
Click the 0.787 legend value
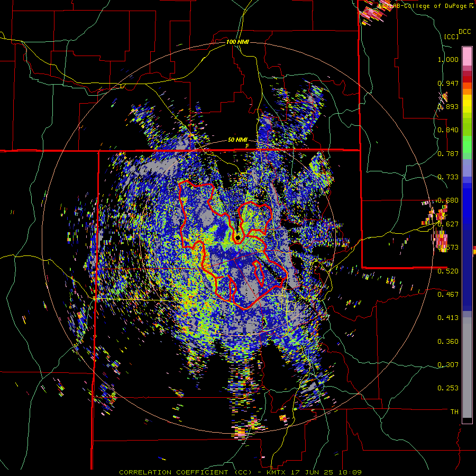[x=448, y=153]
